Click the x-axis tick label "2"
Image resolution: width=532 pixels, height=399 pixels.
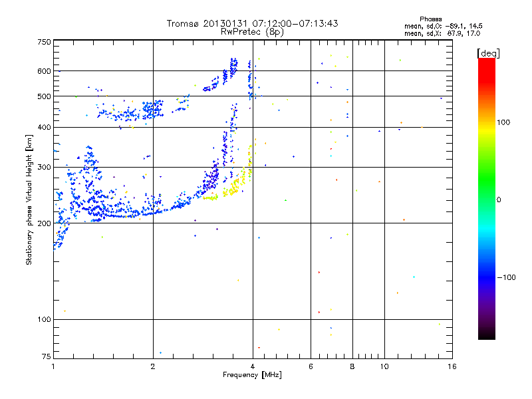153,366
